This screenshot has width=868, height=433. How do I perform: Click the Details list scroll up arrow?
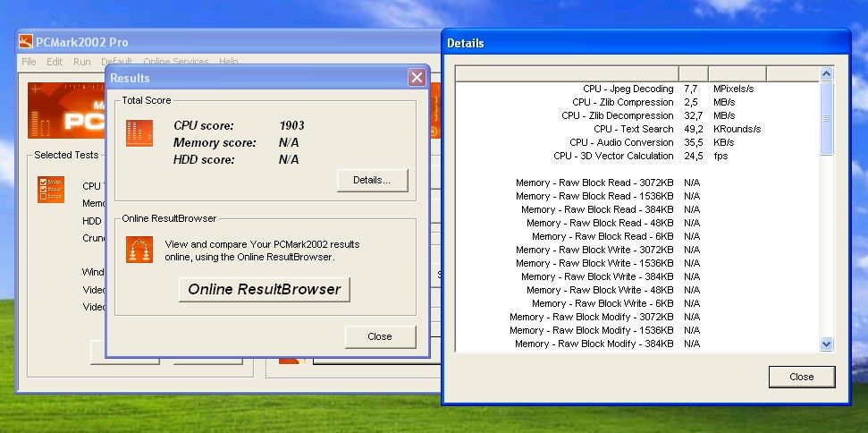pos(827,73)
